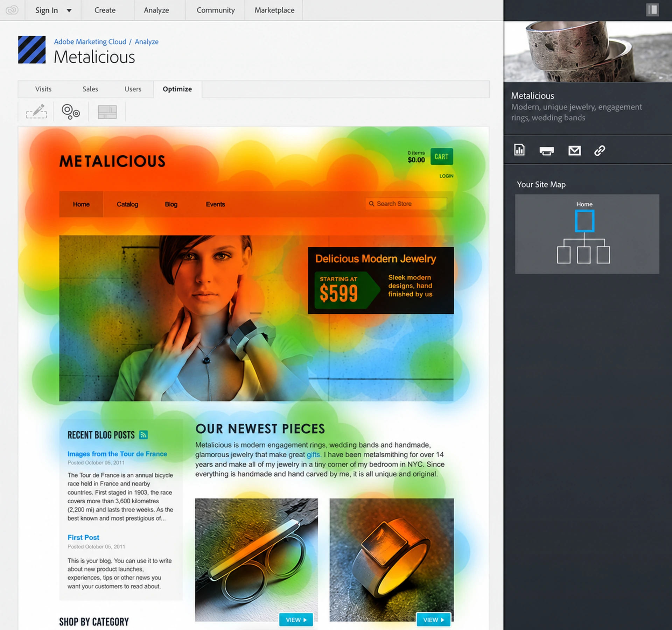
Task: Click the $599 starting price badge
Action: pyautogui.click(x=347, y=290)
